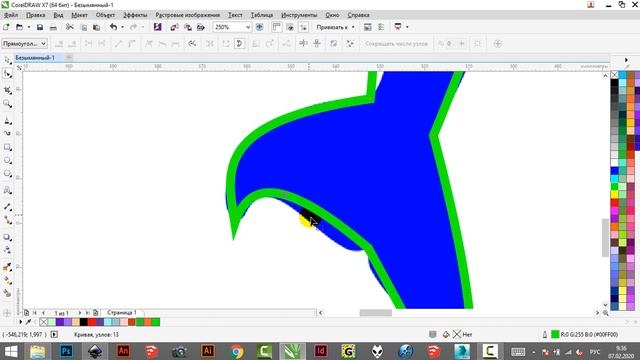Open the Справка menu
Screen dimensions: 640x360
tap(358, 15)
